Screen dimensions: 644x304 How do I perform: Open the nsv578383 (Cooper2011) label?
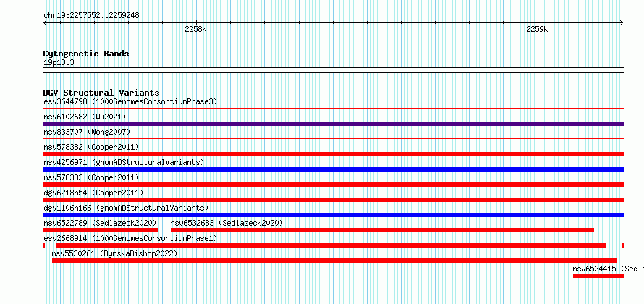(x=91, y=177)
